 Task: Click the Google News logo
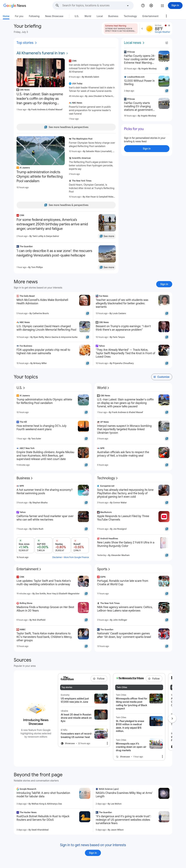pos(14,5)
